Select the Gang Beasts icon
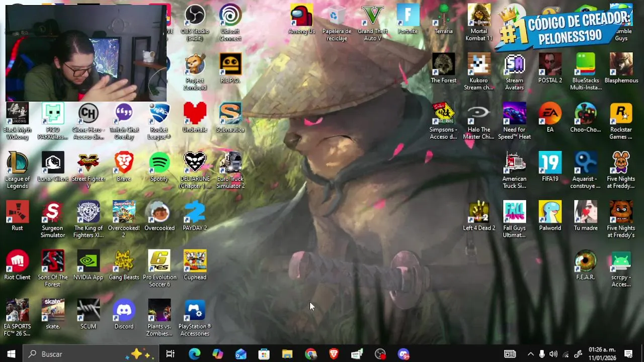The height and width of the screenshot is (362, 644). pos(124,261)
